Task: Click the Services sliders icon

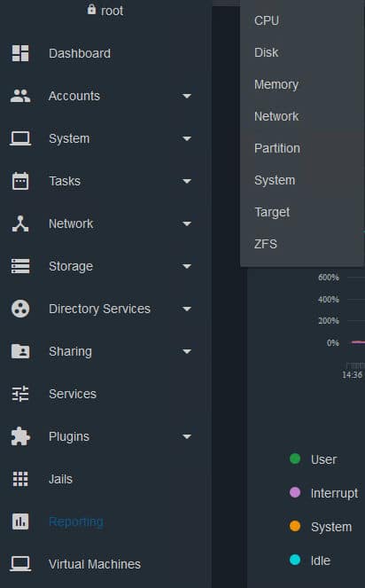Action: [x=20, y=394]
